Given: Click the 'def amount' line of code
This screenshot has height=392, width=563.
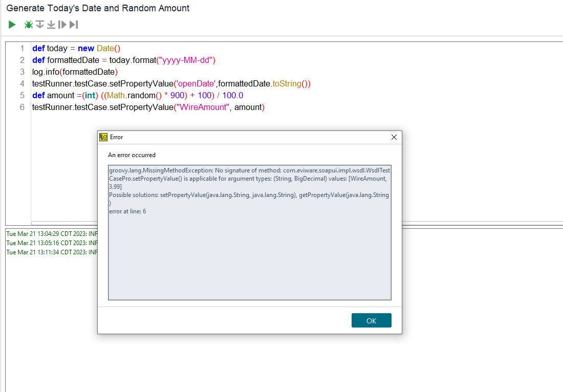Looking at the screenshot, I should pyautogui.click(x=137, y=96).
